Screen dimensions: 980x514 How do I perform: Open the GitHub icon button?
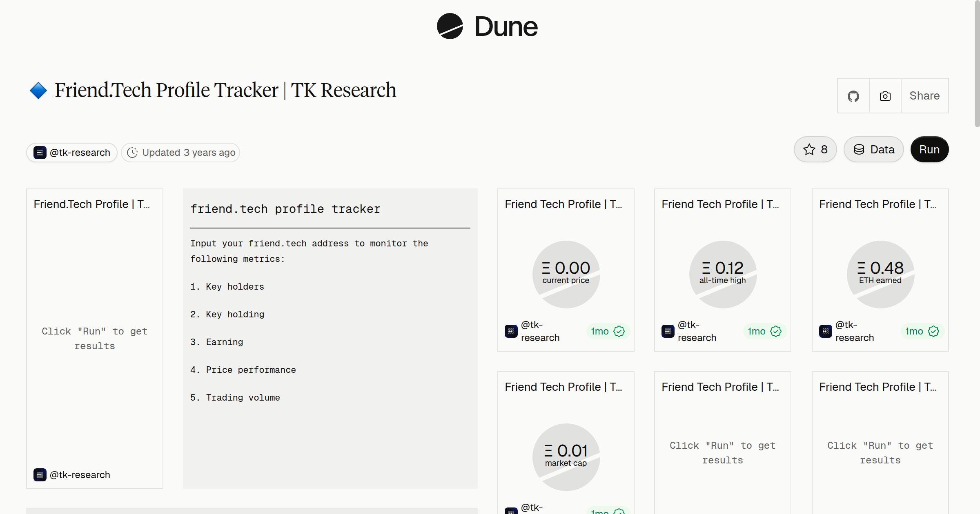[853, 96]
